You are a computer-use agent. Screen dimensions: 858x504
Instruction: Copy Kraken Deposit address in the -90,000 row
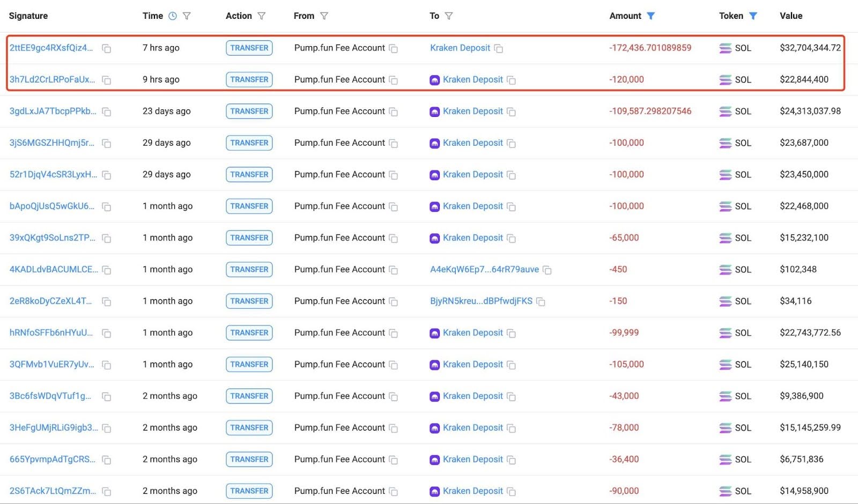click(511, 492)
